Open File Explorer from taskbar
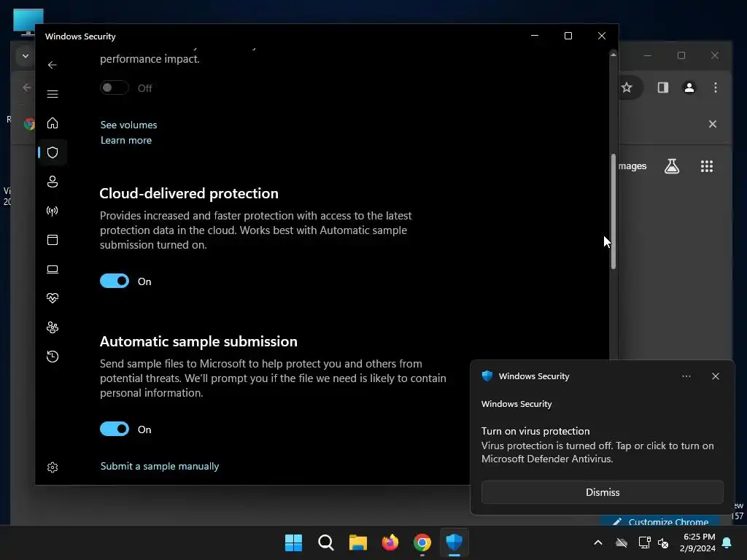This screenshot has height=560, width=747. pos(357,542)
